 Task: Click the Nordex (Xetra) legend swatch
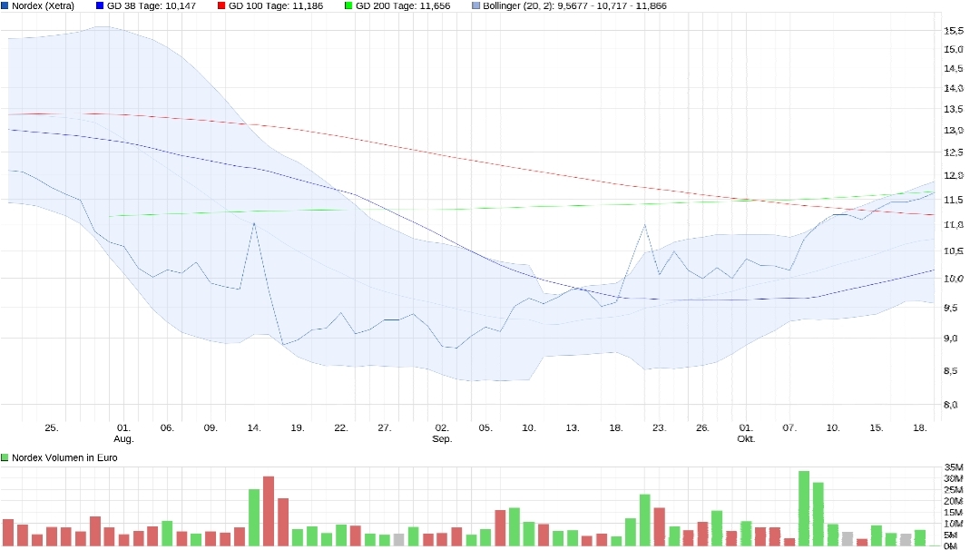click(x=5, y=5)
